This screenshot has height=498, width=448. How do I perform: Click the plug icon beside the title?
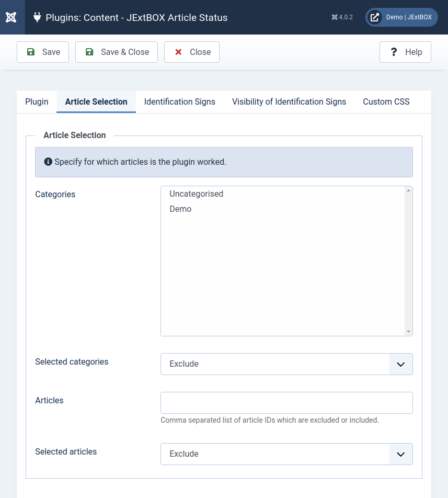[37, 17]
